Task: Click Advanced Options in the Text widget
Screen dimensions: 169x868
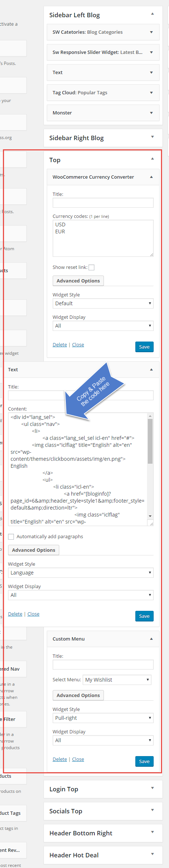Action: coord(34,550)
